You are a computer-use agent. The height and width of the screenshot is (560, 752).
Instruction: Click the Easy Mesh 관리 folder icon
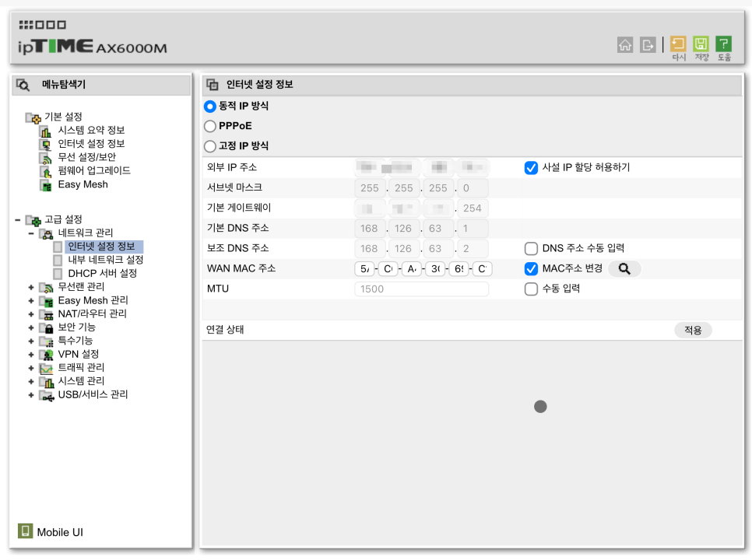pyautogui.click(x=46, y=301)
